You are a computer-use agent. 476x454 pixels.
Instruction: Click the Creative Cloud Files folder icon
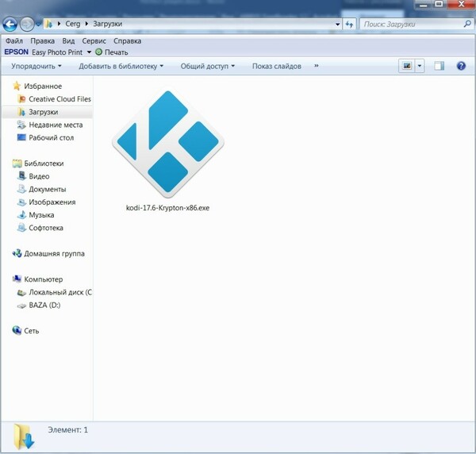tap(21, 99)
